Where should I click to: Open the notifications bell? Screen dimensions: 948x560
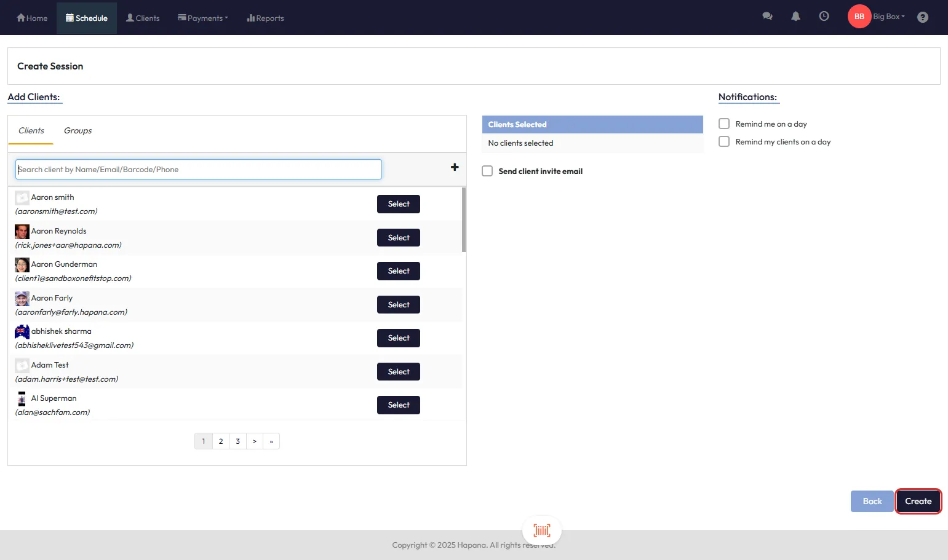[795, 17]
